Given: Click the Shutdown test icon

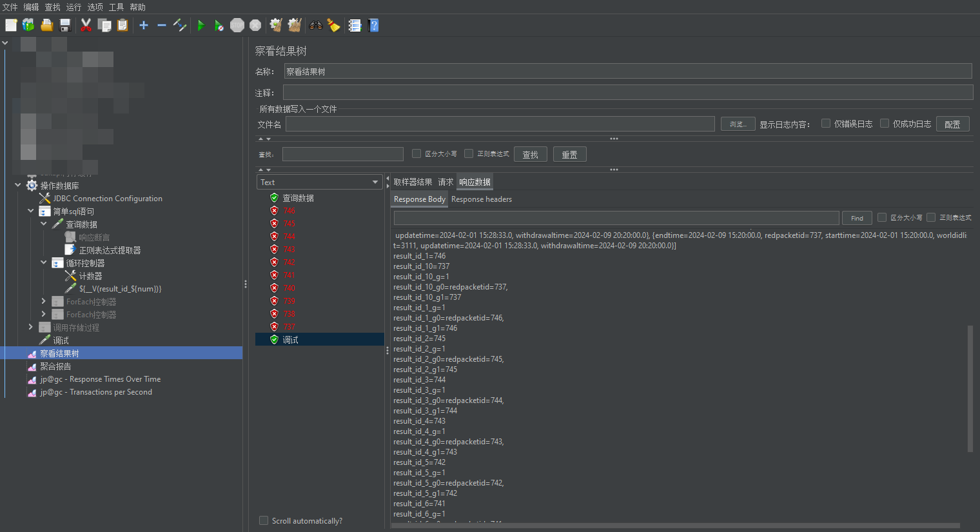Looking at the screenshot, I should tap(255, 25).
